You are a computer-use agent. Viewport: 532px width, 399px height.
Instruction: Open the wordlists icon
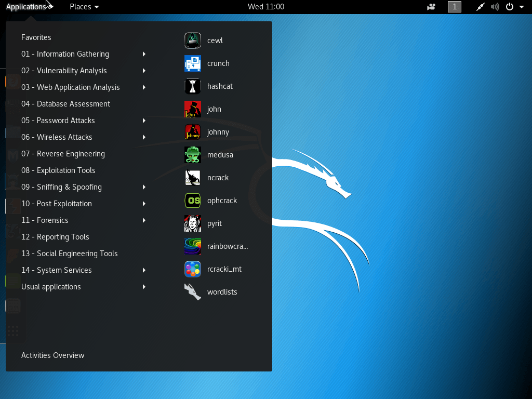point(192,292)
